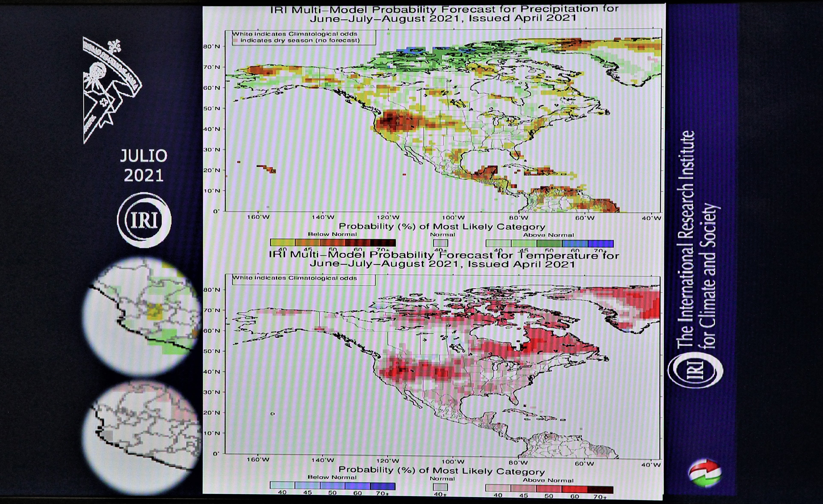Click the rotated IRI logo on the right banner

click(x=695, y=370)
